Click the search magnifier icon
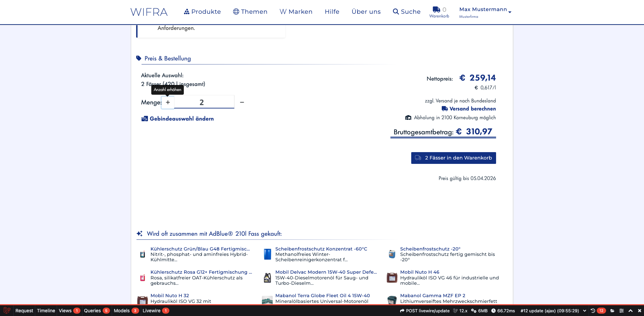 [x=396, y=12]
